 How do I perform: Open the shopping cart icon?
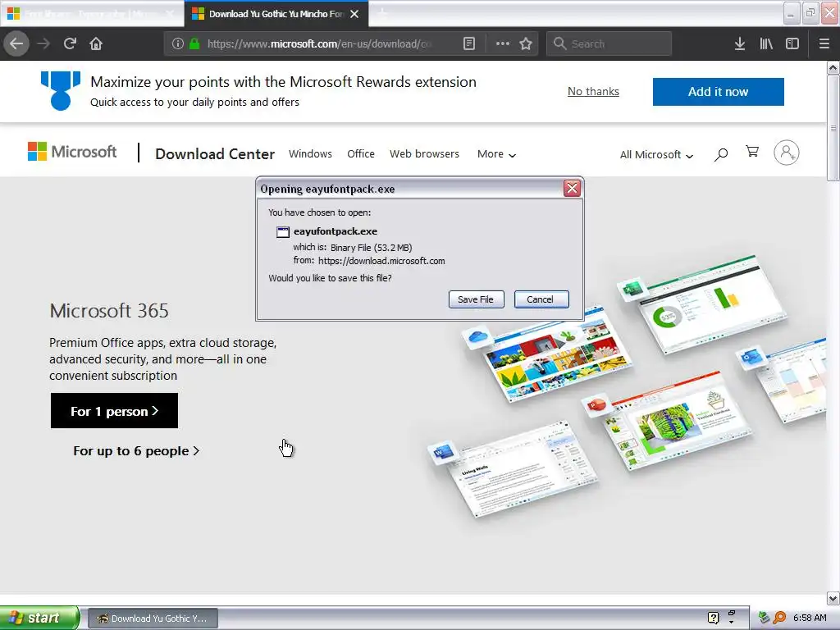tap(752, 152)
